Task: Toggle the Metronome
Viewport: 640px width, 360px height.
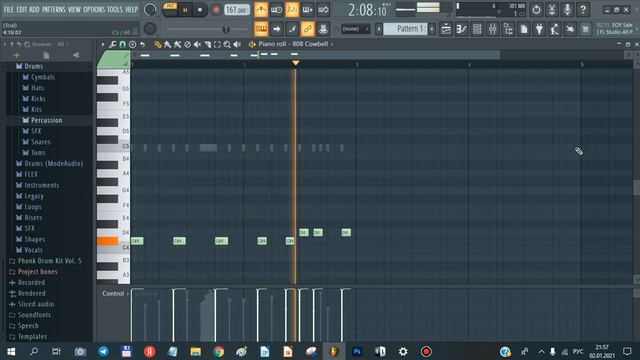Action: tap(261, 9)
